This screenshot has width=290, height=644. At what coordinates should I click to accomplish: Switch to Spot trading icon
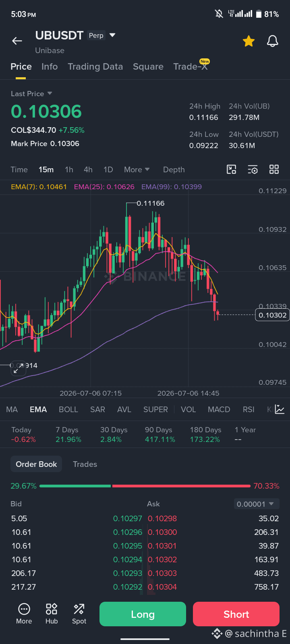click(x=79, y=614)
